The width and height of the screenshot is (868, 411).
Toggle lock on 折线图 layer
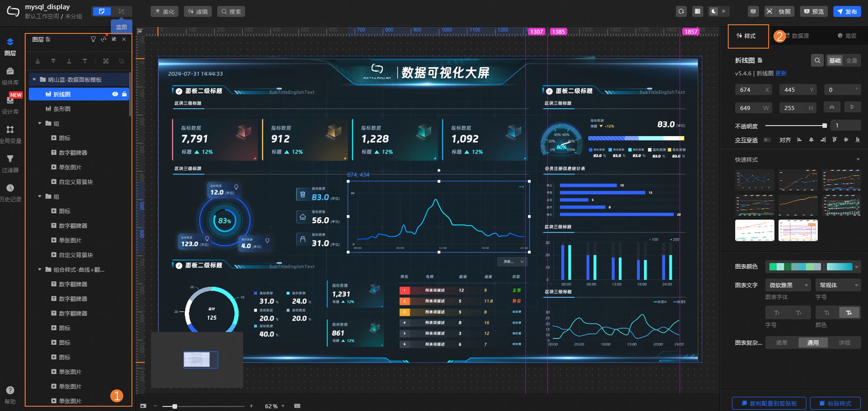tap(125, 94)
